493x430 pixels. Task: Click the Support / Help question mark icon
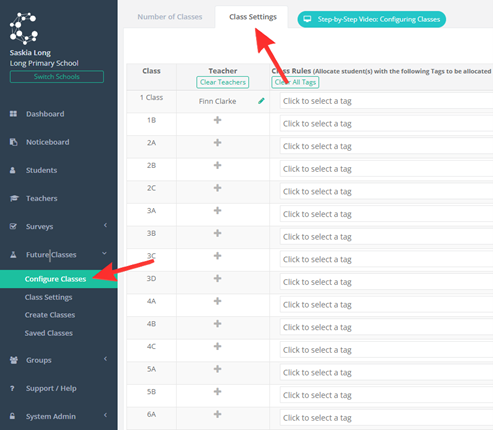[12, 388]
